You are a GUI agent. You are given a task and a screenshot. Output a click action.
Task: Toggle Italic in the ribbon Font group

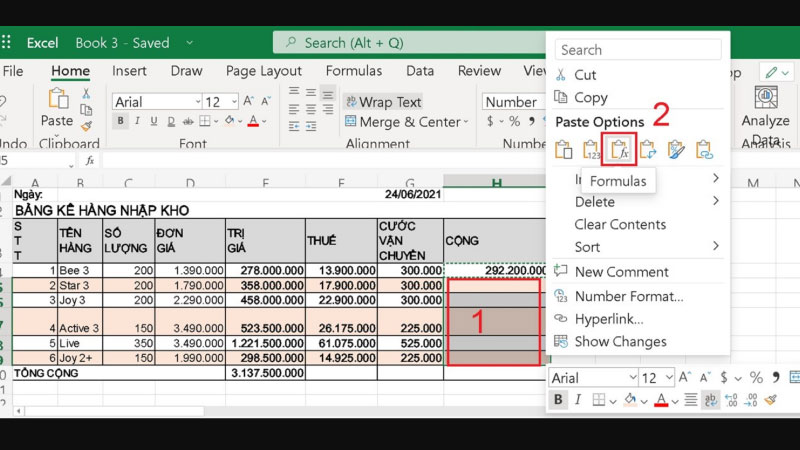[137, 121]
